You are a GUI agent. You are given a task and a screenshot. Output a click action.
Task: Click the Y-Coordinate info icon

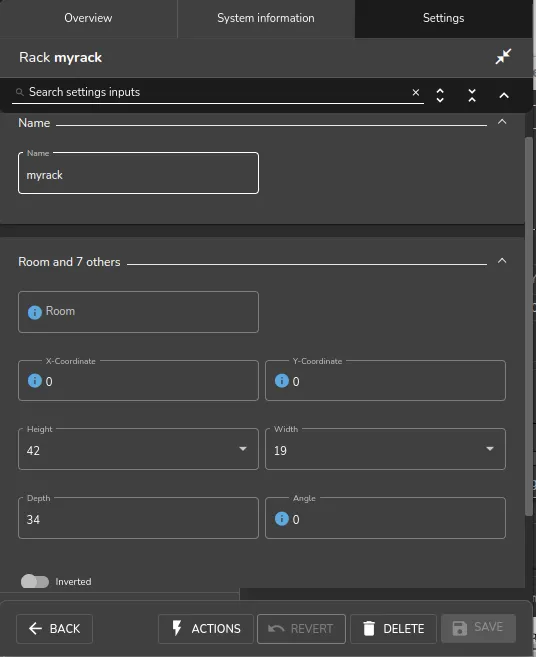click(x=282, y=380)
